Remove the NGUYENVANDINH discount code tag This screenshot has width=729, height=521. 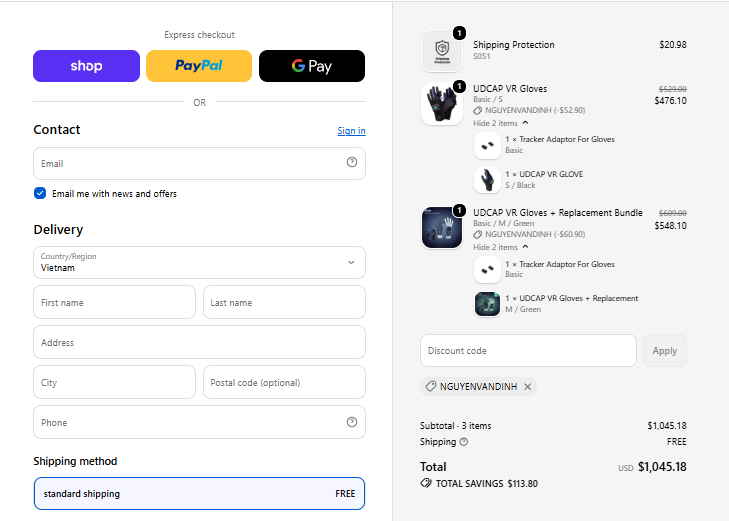coord(528,387)
